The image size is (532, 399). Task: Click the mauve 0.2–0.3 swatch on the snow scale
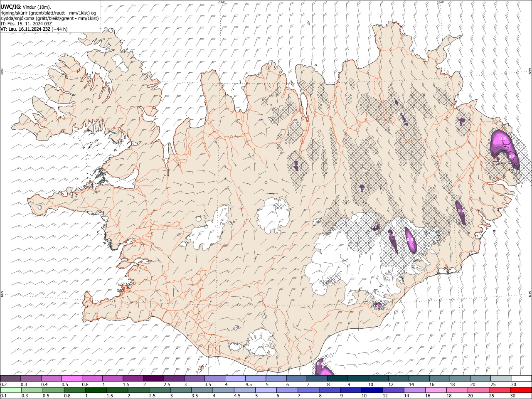[10, 378]
